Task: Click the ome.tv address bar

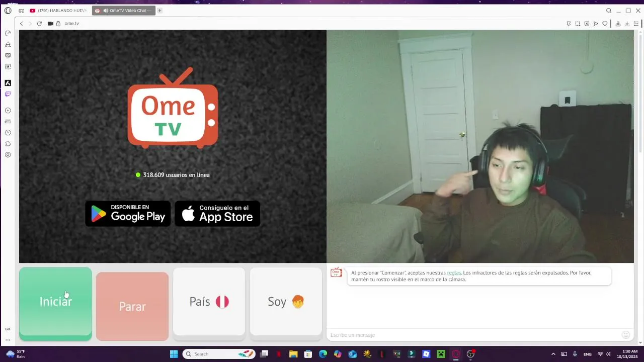Action: click(x=312, y=24)
